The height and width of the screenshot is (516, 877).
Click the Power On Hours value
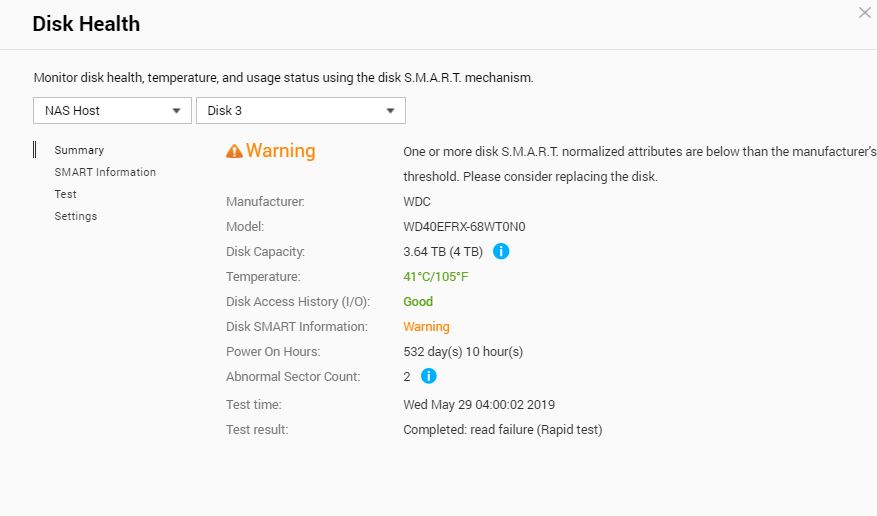click(x=463, y=352)
